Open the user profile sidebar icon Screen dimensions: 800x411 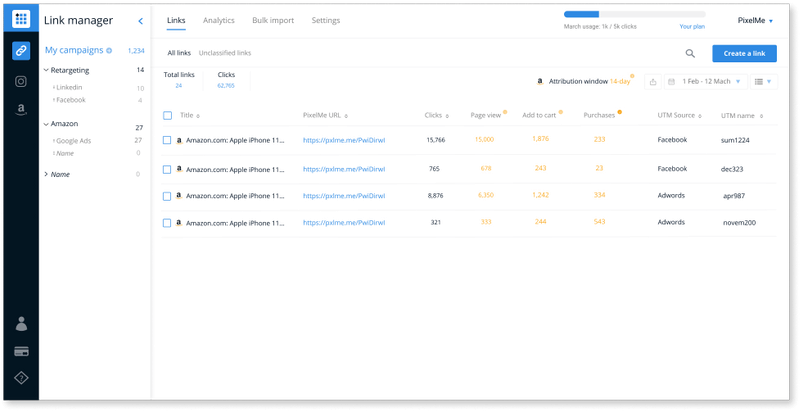click(21, 323)
